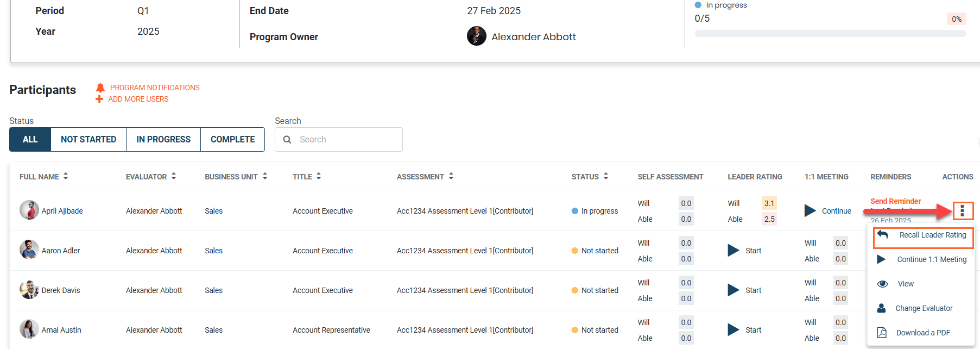Click the program progress bar

point(830,34)
